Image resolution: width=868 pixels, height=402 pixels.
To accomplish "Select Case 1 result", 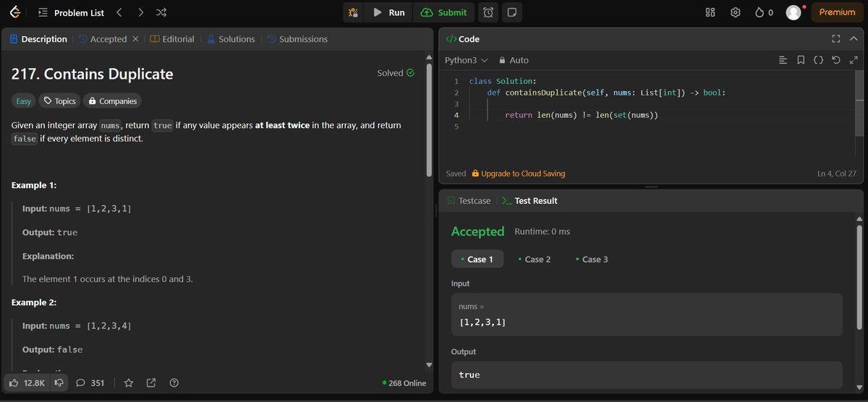I will tap(477, 259).
